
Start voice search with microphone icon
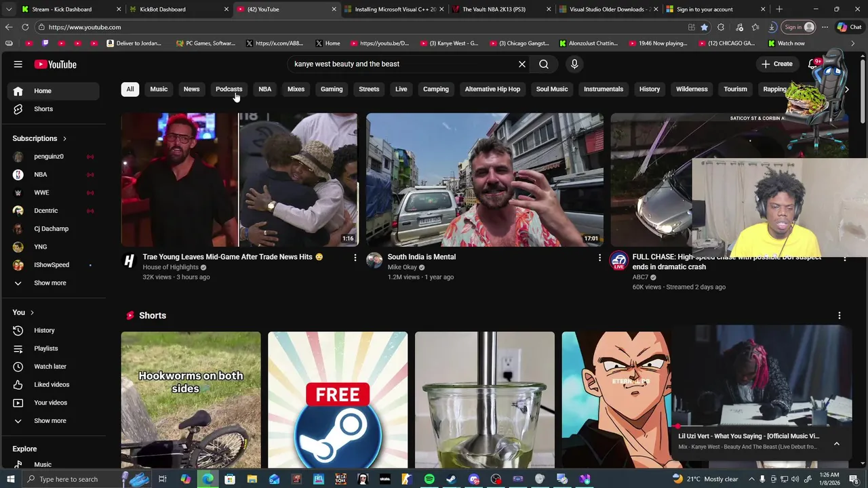[574, 64]
